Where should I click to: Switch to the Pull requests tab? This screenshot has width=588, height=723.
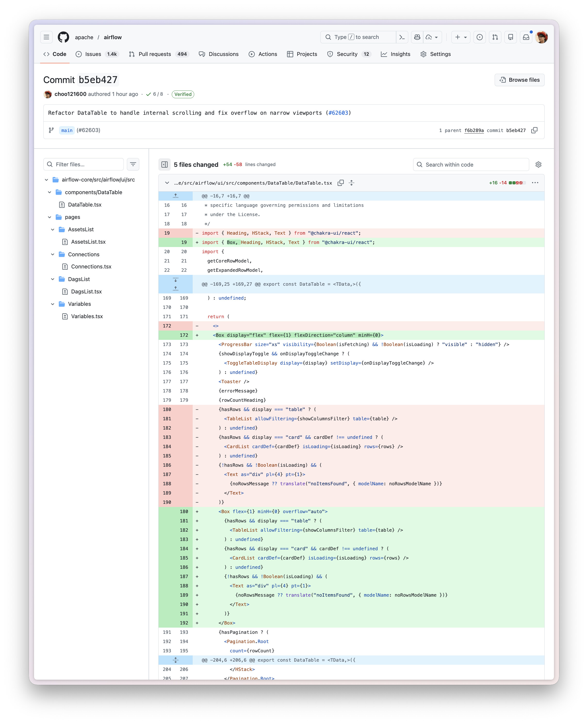tap(154, 54)
